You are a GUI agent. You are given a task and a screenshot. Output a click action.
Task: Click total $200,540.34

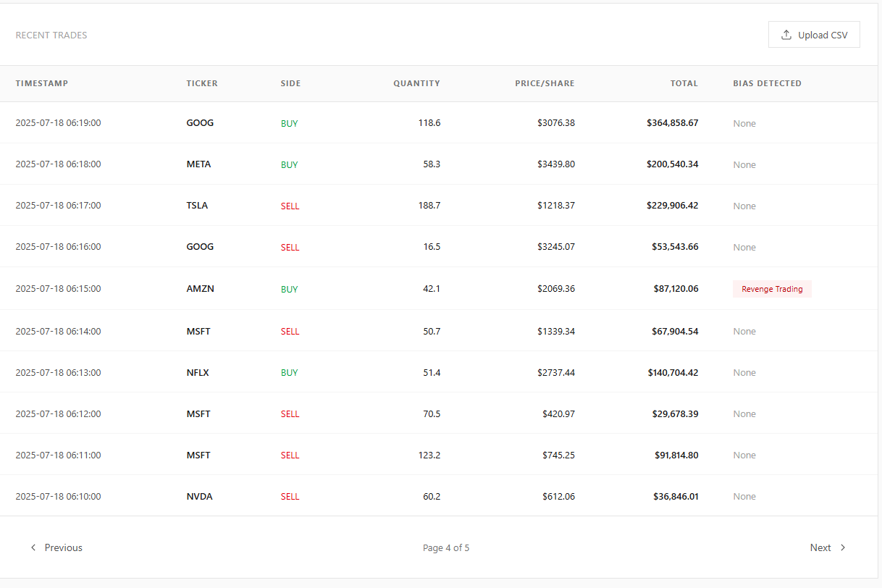click(673, 164)
